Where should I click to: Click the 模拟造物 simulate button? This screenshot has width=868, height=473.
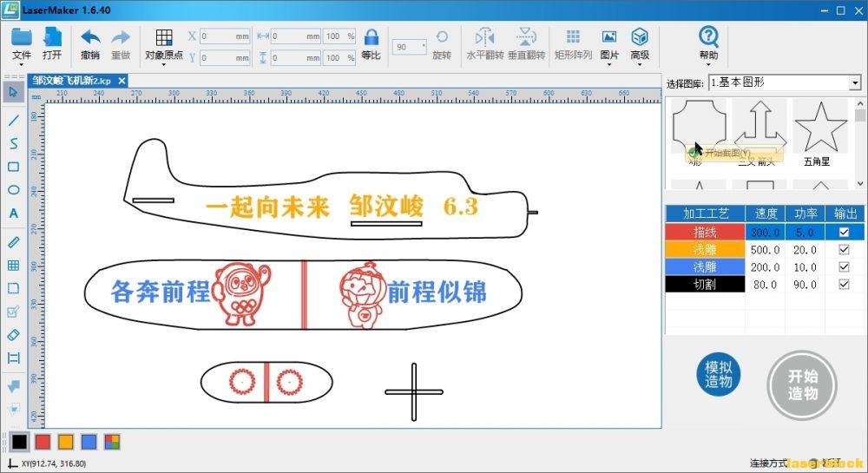click(718, 374)
